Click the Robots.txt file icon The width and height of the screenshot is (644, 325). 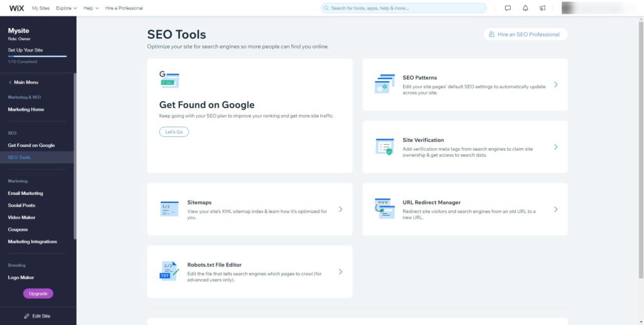[x=169, y=271]
